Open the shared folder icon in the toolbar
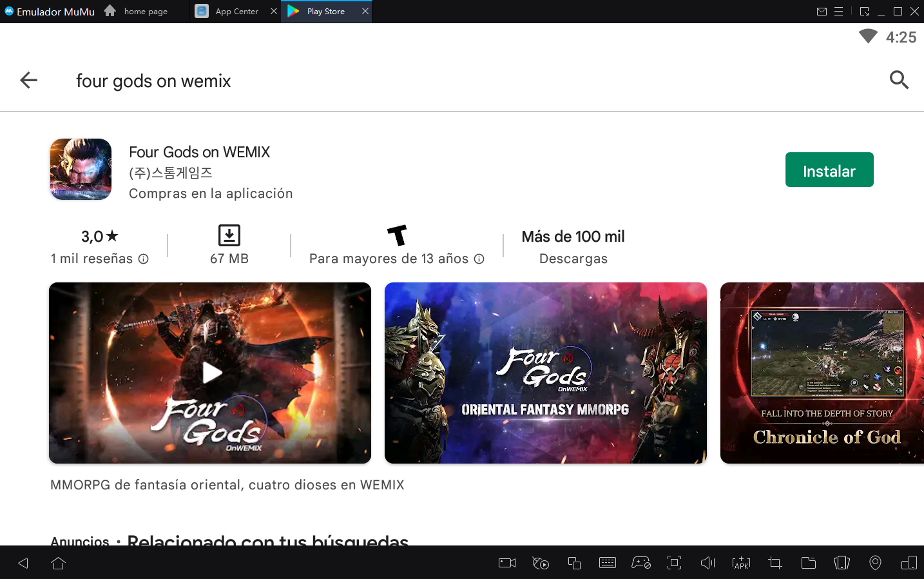 click(809, 563)
